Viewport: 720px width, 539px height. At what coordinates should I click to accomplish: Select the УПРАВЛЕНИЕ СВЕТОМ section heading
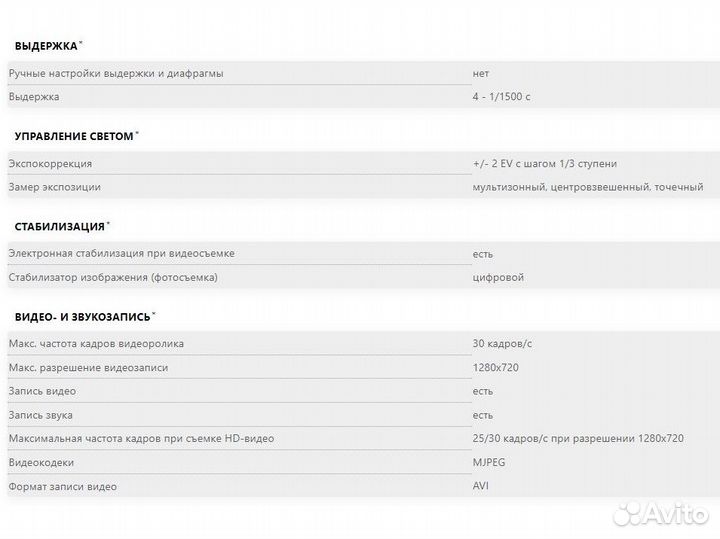coord(73,136)
